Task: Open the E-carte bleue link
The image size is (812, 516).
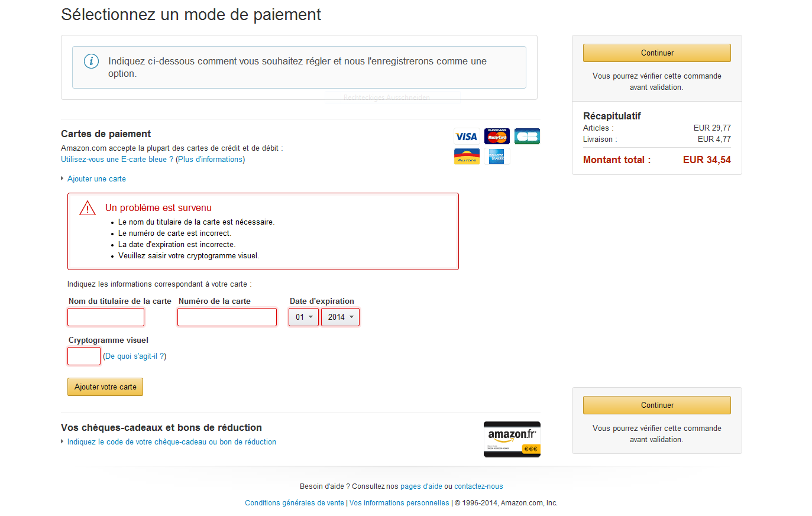Action: (x=117, y=160)
